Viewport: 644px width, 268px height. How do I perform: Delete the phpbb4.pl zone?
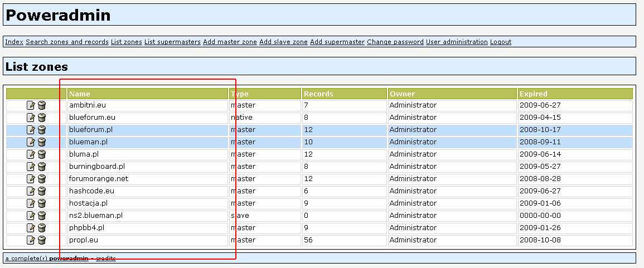[x=41, y=228]
